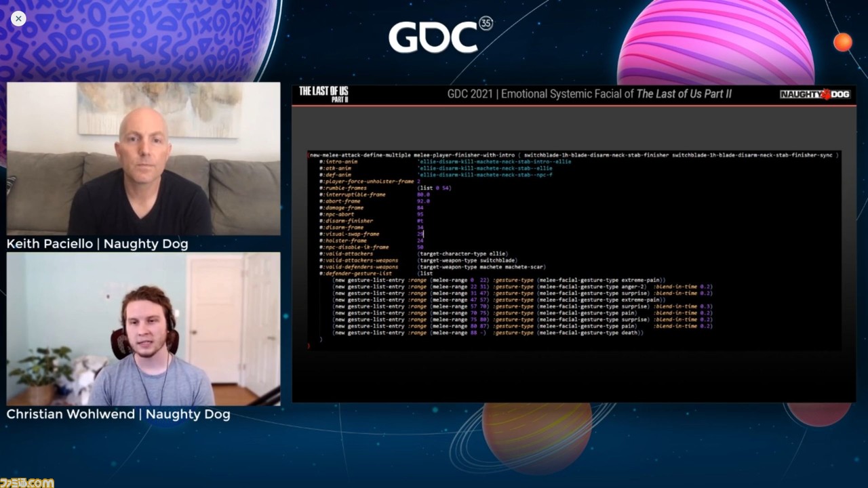Click the gesture entry with facial type 'death'
This screenshot has width=868, height=488.
tap(488, 333)
